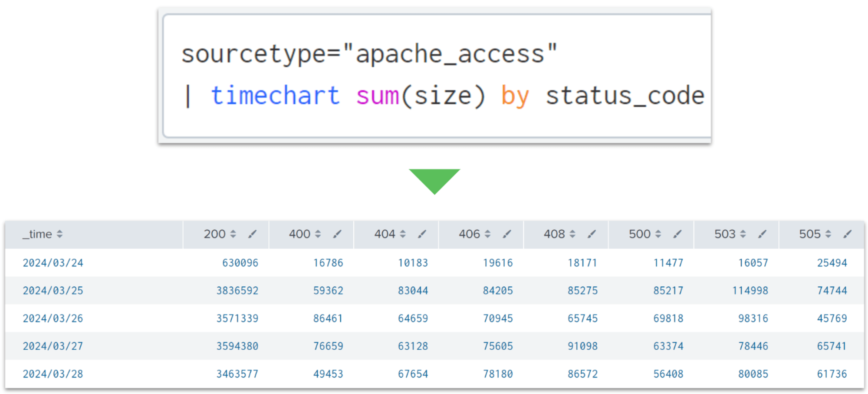
Task: Click the value 3571339
Action: coord(237,318)
